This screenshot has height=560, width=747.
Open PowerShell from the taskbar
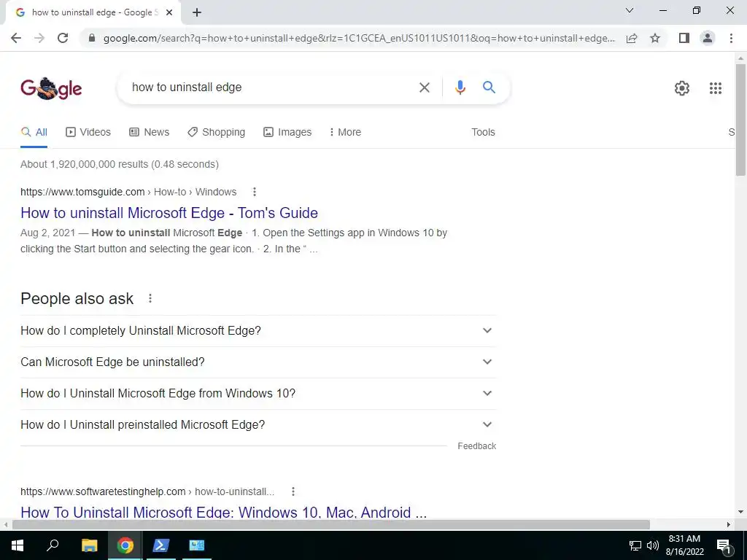160,545
